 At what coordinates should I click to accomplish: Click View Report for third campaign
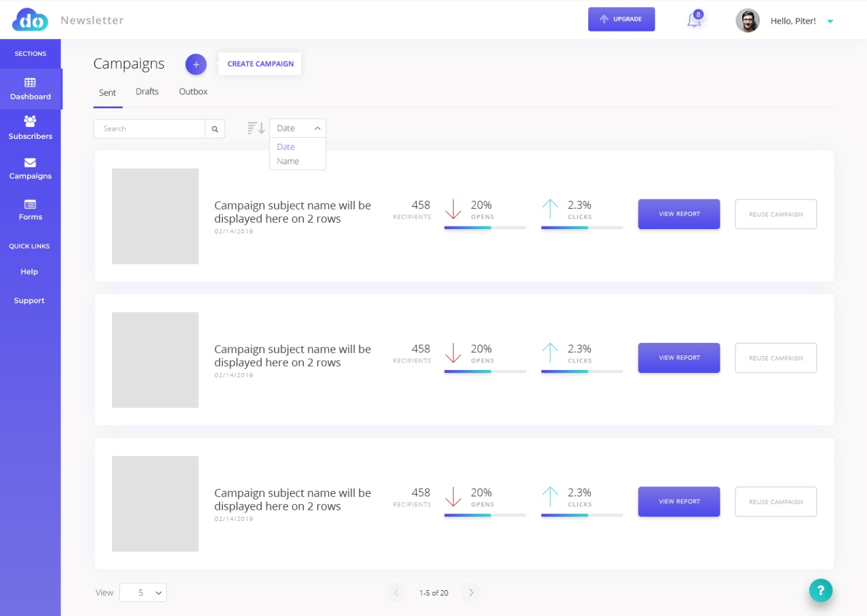click(679, 501)
